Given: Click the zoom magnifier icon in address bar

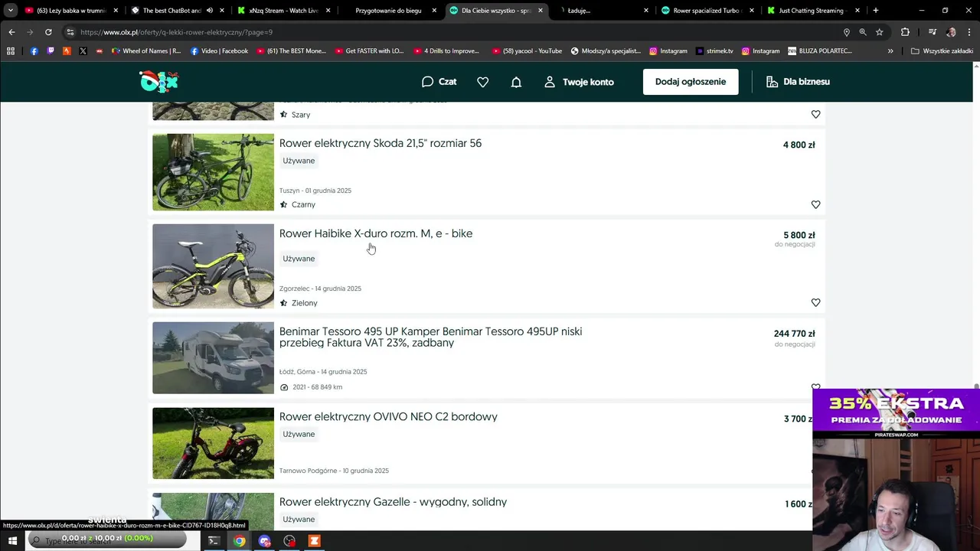Looking at the screenshot, I should (x=863, y=32).
